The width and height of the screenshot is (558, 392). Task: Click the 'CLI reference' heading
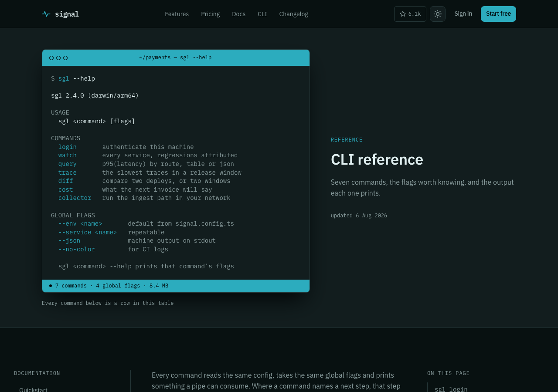(377, 159)
